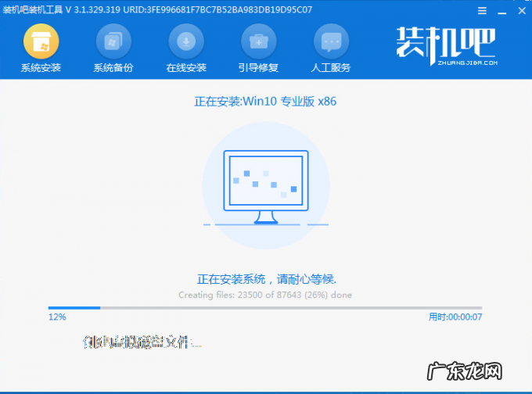Minimize the 装机吧 window
This screenshot has width=532, height=394.
(x=502, y=13)
